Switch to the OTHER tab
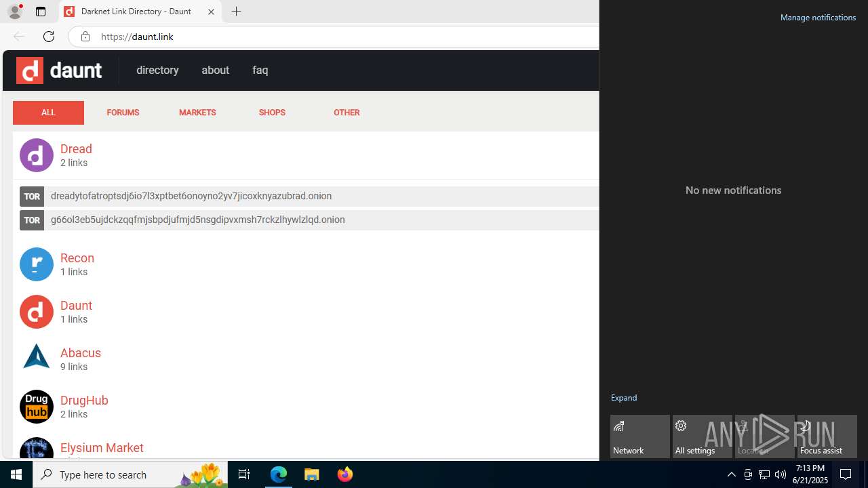868x488 pixels. point(347,113)
